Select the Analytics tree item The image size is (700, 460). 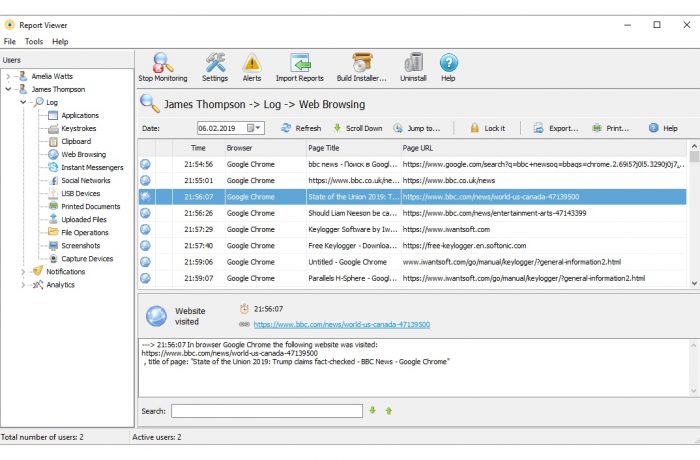(60, 284)
